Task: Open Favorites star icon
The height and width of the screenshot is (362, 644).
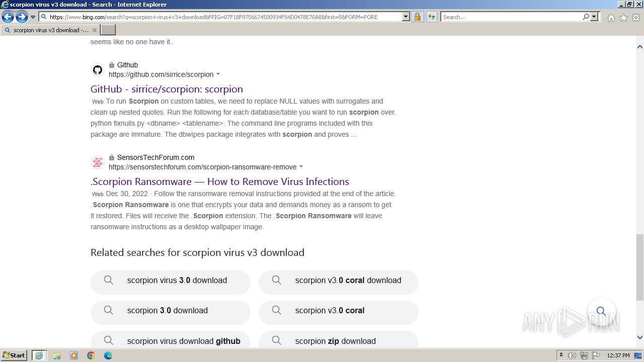Action: coord(623,18)
